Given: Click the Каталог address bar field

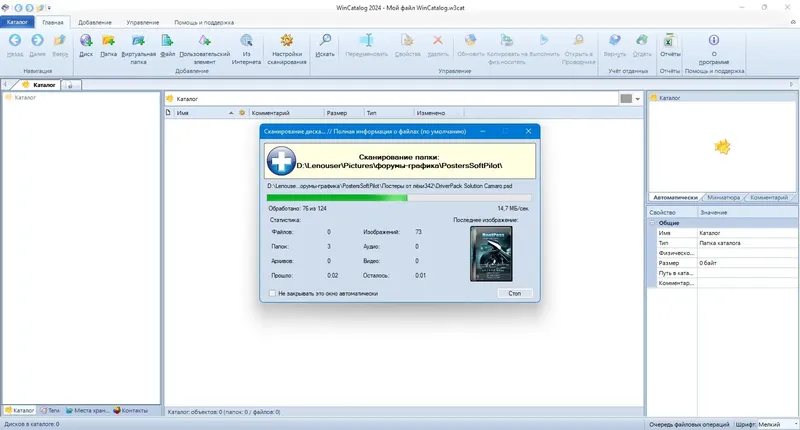Looking at the screenshot, I should click(391, 98).
